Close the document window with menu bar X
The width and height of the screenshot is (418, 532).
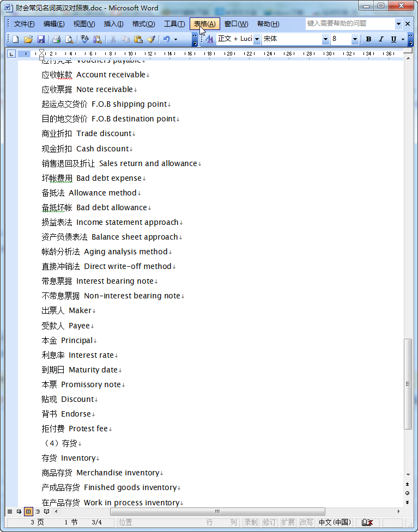point(408,24)
